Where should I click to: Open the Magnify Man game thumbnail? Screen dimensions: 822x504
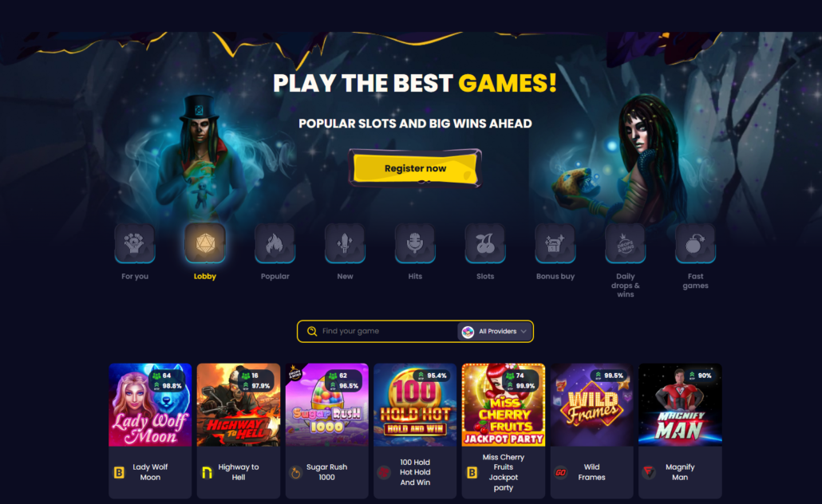[680, 405]
